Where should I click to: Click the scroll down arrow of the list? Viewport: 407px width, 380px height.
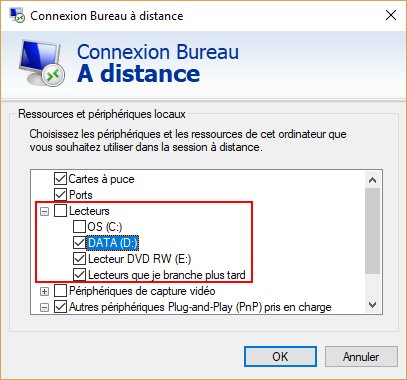tap(372, 305)
